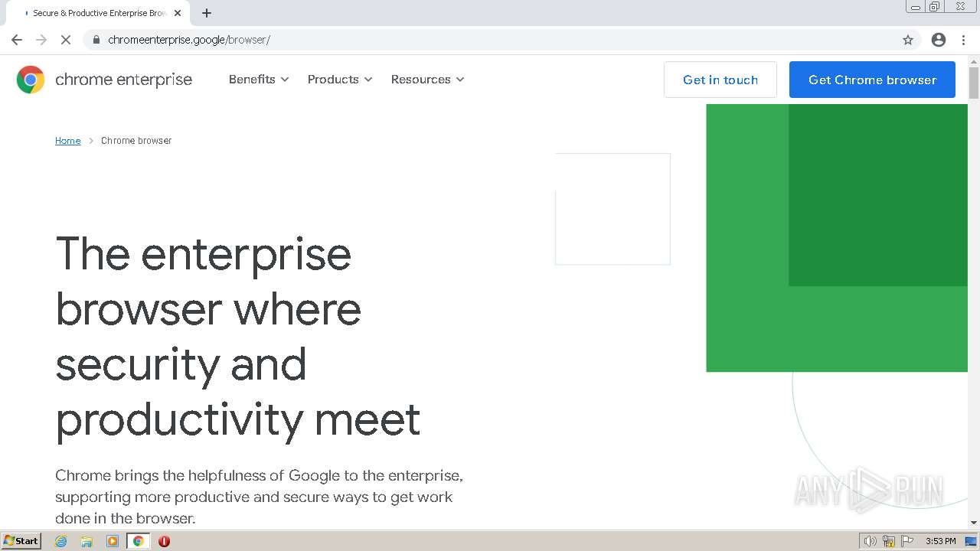Viewport: 980px width, 551px height.
Task: Click the Get in touch button
Action: [x=720, y=80]
